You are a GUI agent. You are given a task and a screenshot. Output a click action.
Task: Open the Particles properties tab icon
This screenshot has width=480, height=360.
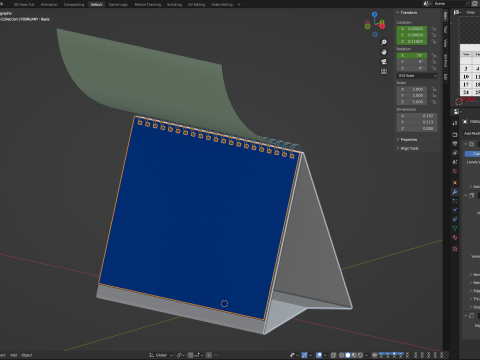coord(455,201)
